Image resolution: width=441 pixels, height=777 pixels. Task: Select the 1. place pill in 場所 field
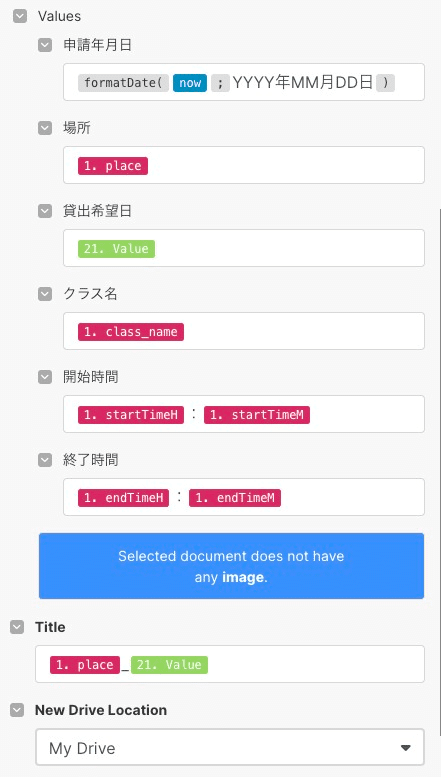click(113, 166)
